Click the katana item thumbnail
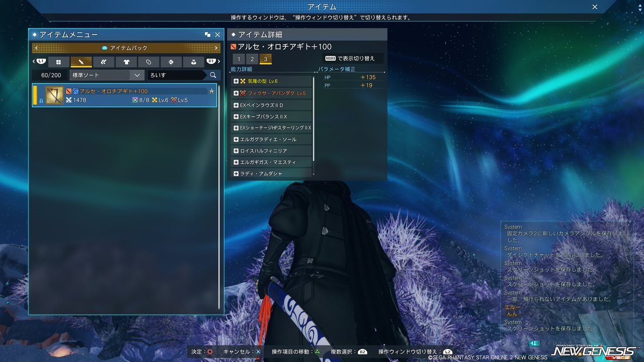Viewport: 644px width, 362px height. [55, 95]
